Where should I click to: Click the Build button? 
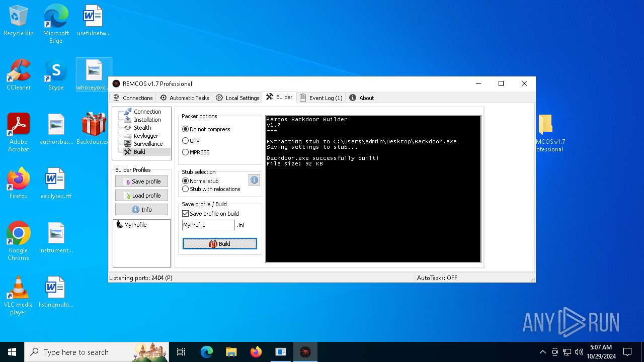220,244
